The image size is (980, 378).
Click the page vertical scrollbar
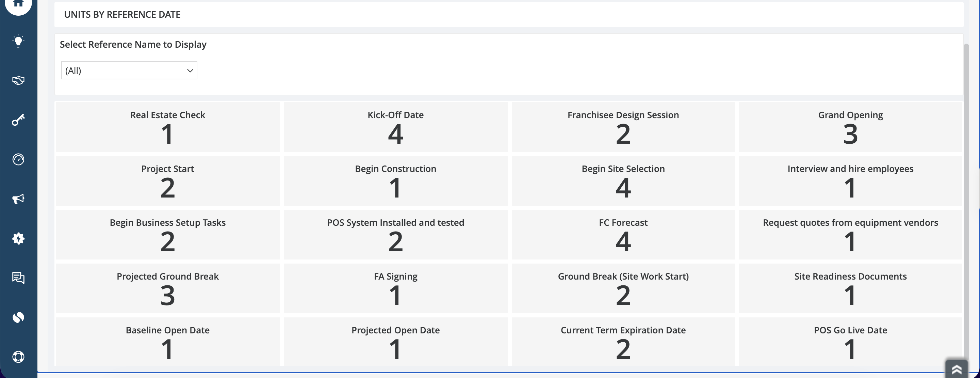click(966, 202)
